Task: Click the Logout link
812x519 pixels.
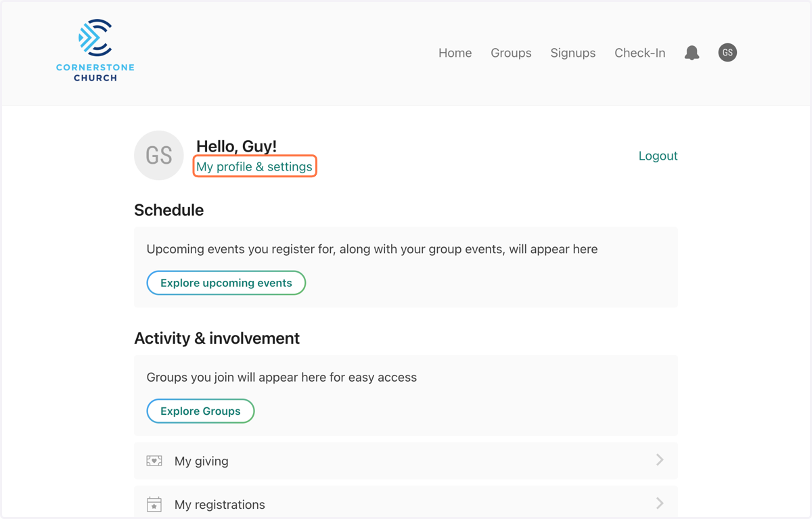Action: [x=658, y=156]
